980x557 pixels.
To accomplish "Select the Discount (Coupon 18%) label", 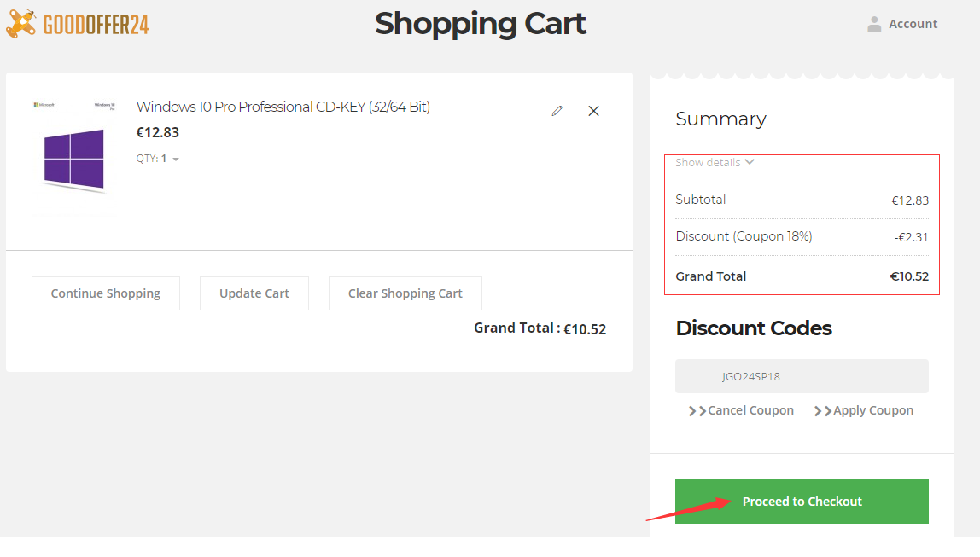I will click(744, 236).
